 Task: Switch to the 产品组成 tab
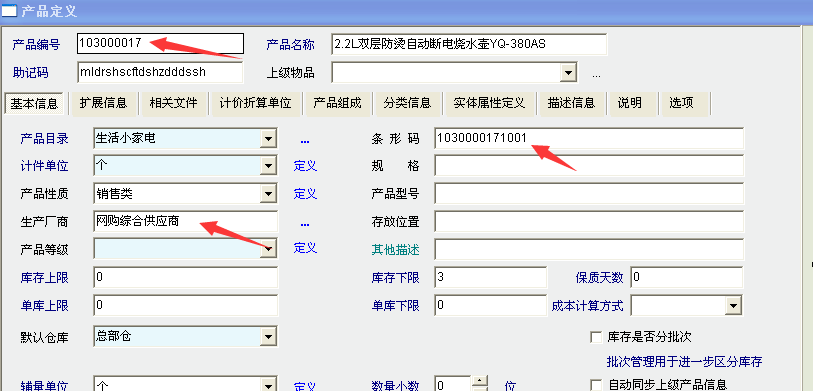[337, 103]
